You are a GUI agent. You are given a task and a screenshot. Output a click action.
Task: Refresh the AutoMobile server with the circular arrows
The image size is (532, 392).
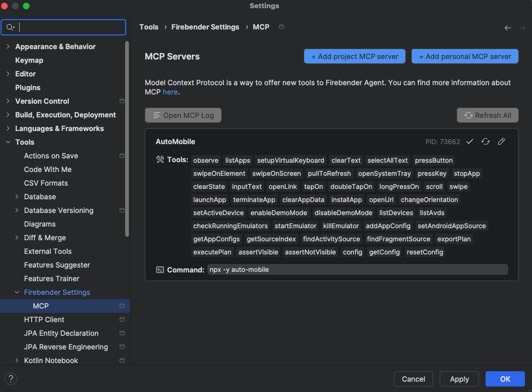(x=486, y=141)
